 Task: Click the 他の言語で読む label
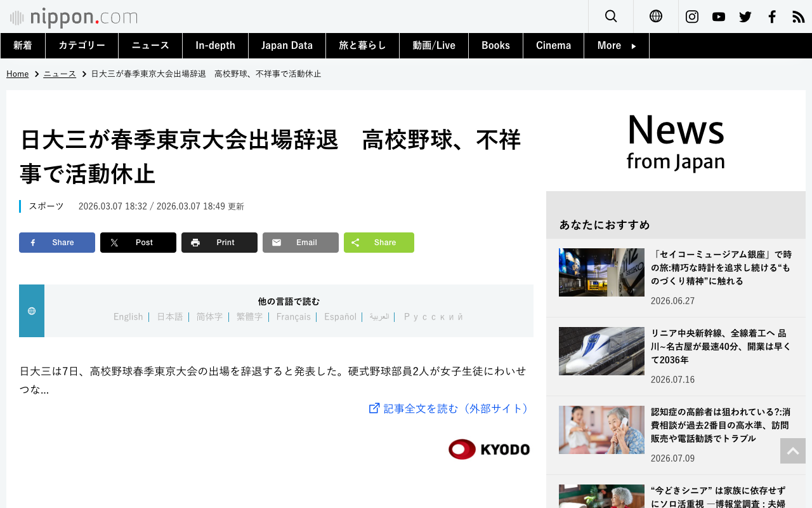point(289,302)
